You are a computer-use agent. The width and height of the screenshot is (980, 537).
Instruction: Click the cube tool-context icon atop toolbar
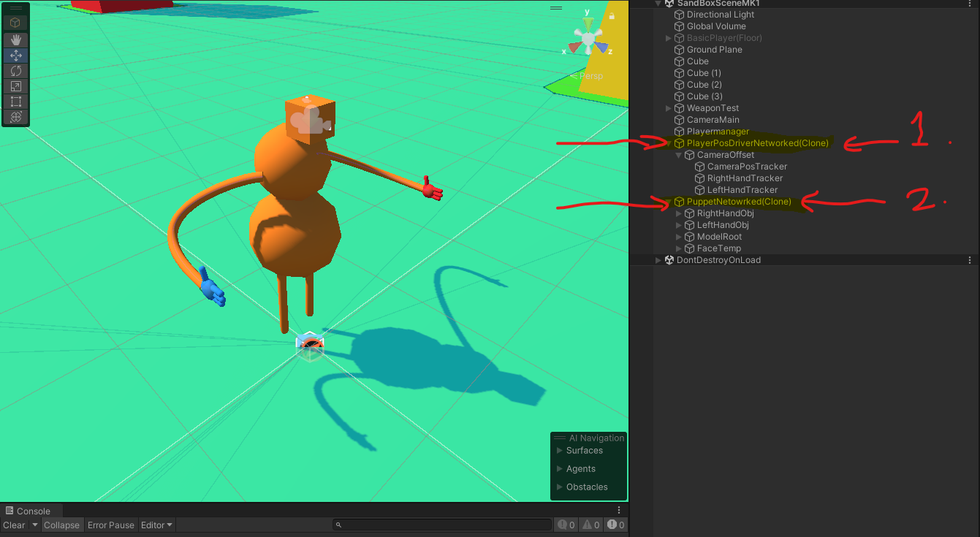tap(15, 23)
